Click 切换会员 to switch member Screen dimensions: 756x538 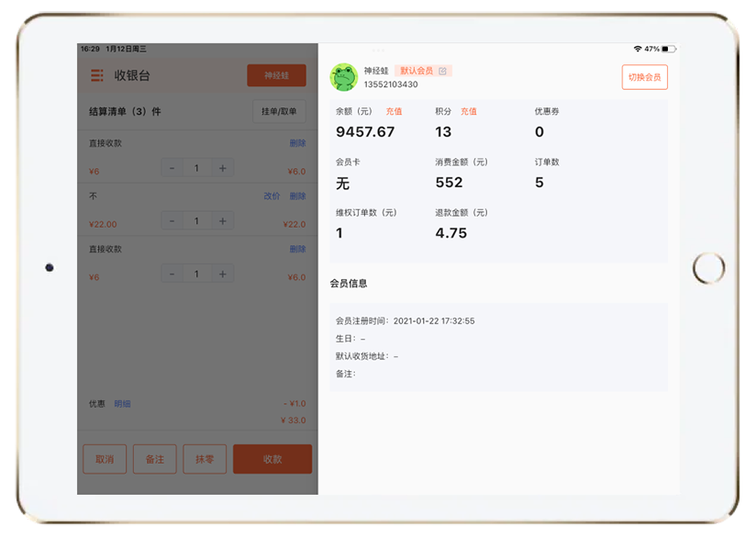645,77
